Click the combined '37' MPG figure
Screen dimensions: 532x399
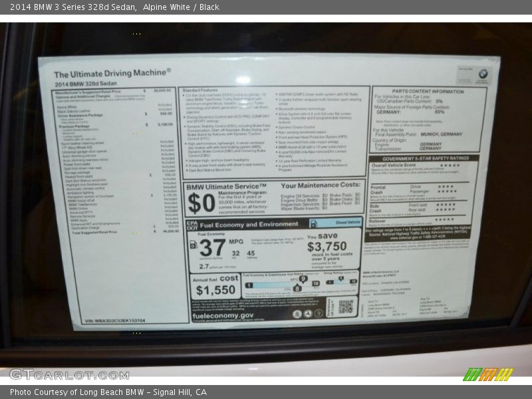click(212, 247)
